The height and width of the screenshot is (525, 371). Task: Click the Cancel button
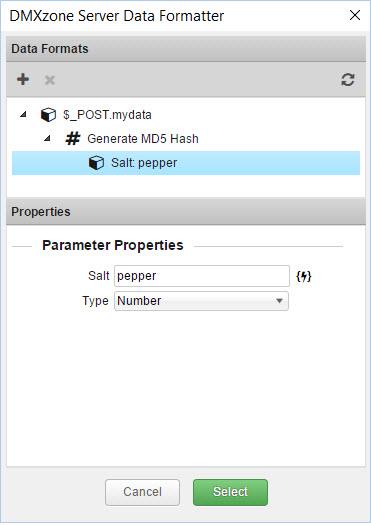pyautogui.click(x=142, y=492)
